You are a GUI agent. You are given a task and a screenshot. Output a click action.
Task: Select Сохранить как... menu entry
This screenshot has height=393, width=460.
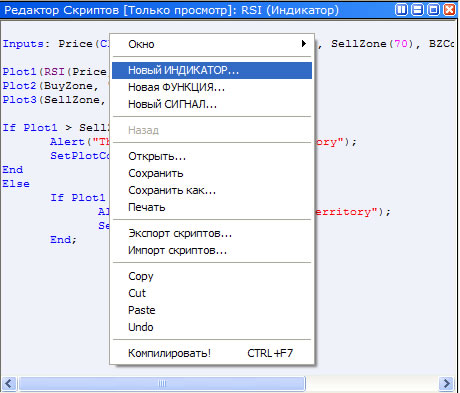point(212,190)
